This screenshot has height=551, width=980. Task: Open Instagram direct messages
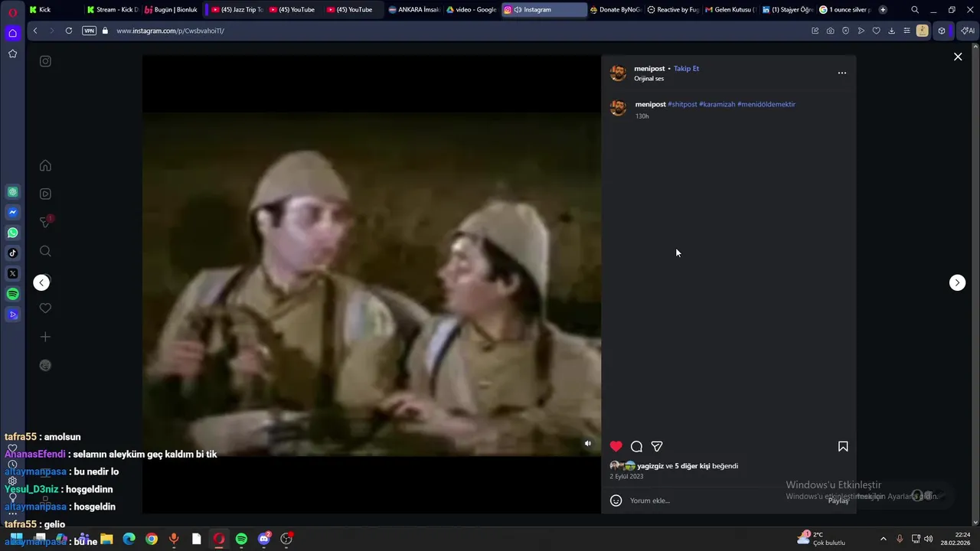[x=45, y=222]
